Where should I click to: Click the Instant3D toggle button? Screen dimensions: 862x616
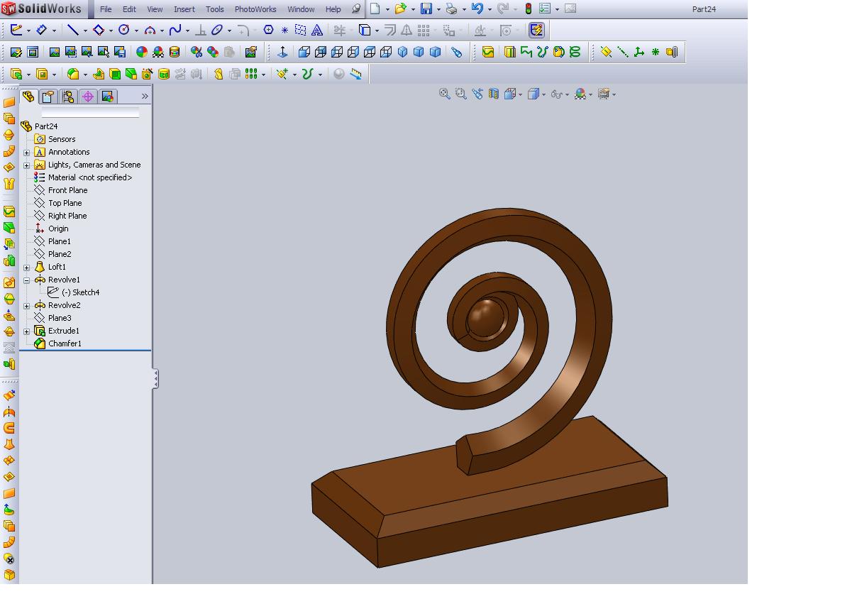point(536,31)
